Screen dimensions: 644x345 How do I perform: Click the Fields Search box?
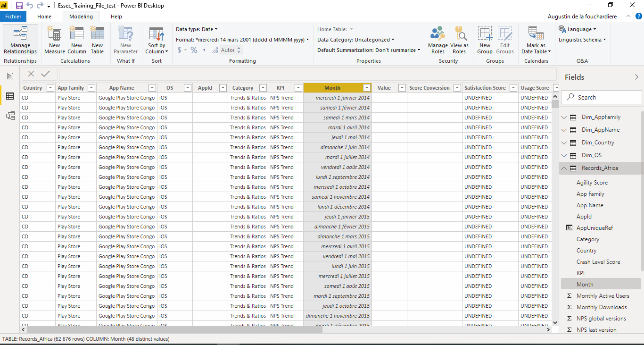[x=602, y=97]
